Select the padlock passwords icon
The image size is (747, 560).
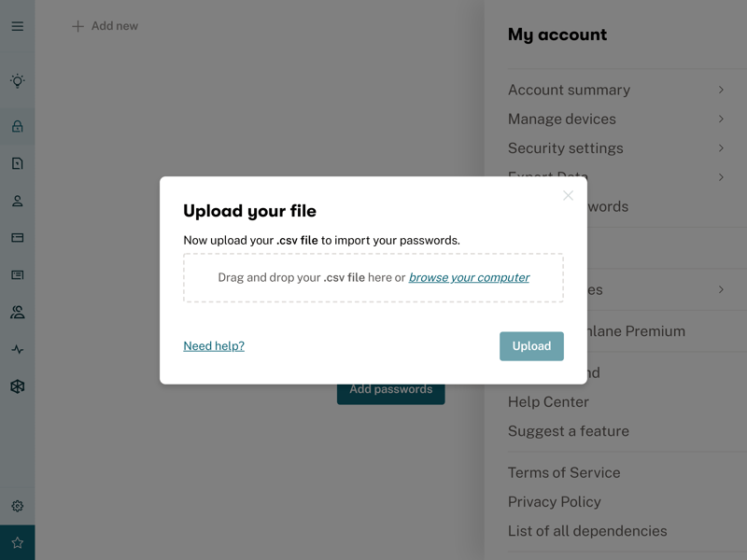click(x=17, y=126)
